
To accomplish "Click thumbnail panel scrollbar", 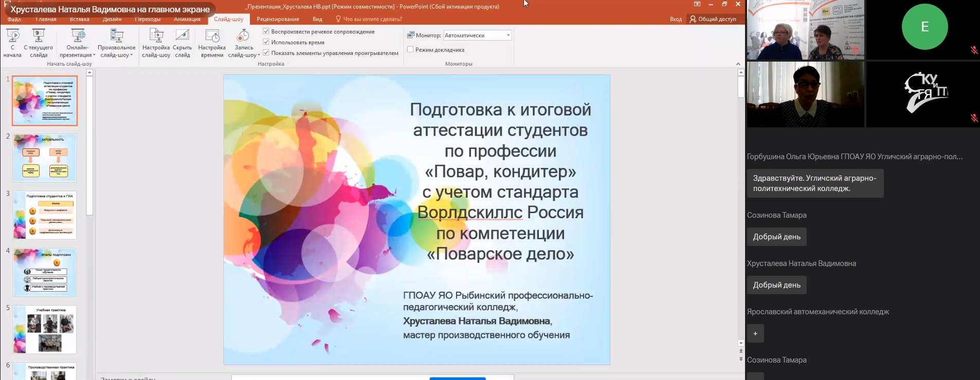I will tap(89, 145).
